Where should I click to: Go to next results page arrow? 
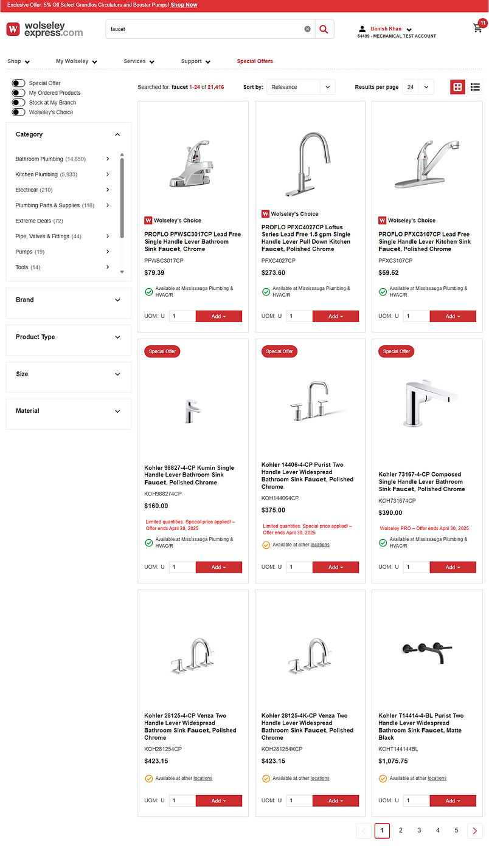[x=475, y=830]
